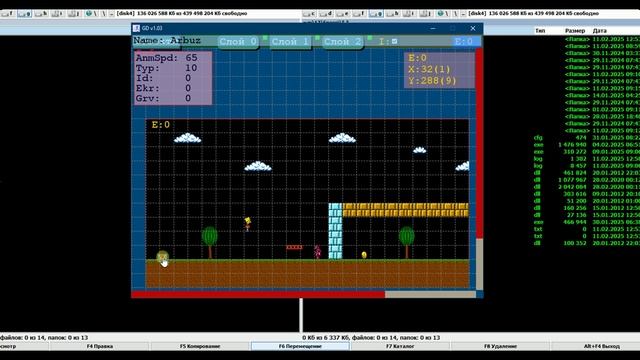Screen dimensions: 640x360
Task: Sort by Дата column header
Action: pyautogui.click(x=600, y=31)
